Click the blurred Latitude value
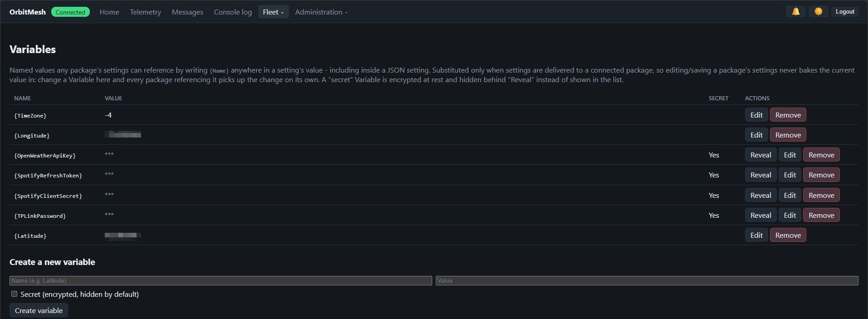This screenshot has height=319, width=868. point(123,235)
